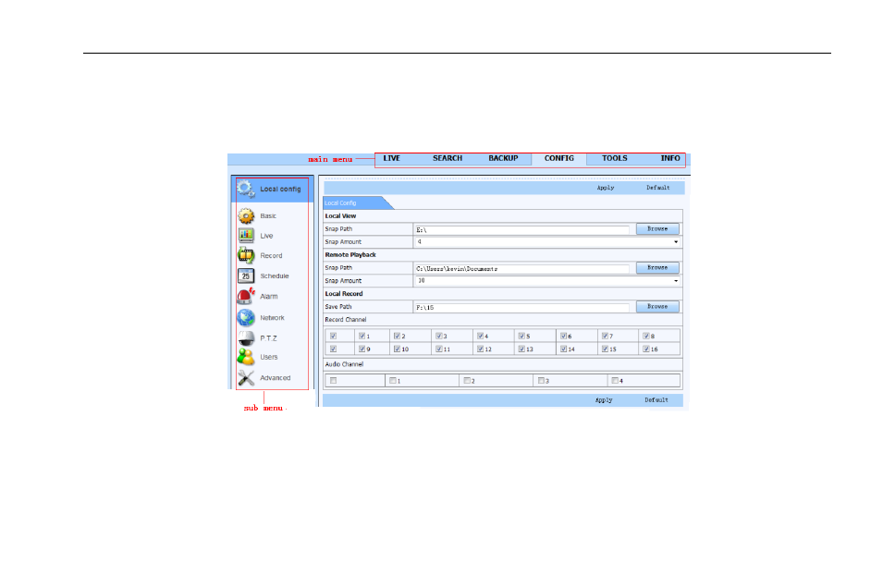Screen dimensions: 883x588
Task: Switch to the BACKUP main menu tab
Action: coord(503,158)
